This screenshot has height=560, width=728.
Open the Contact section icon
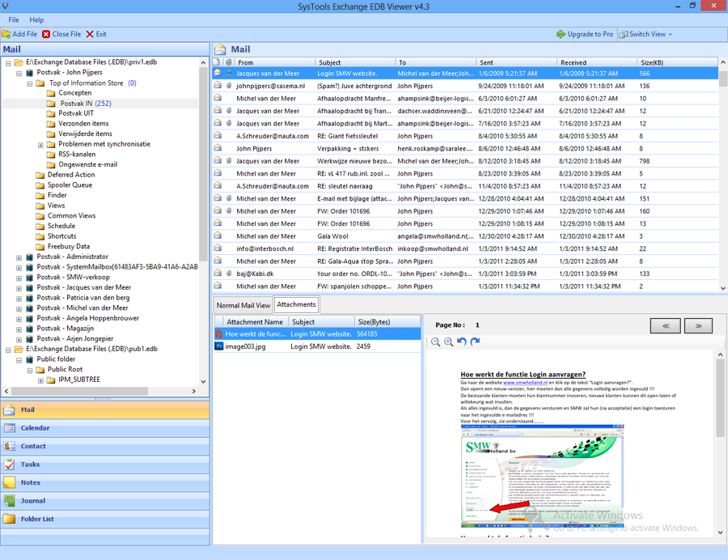coord(9,446)
